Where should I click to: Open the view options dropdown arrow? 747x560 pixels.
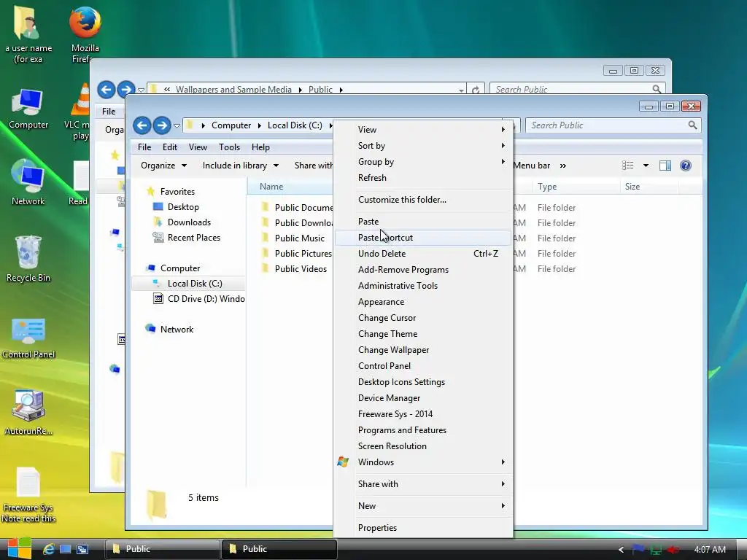pos(646,166)
